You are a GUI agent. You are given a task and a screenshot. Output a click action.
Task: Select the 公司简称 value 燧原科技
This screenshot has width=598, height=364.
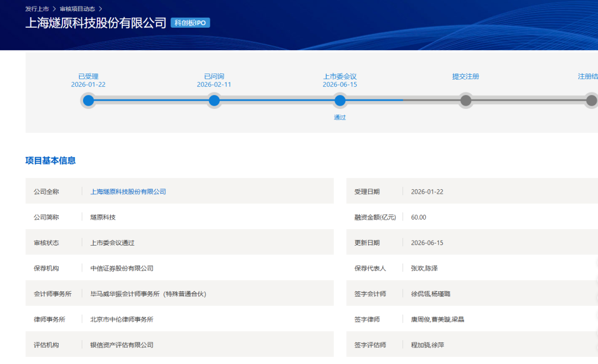[103, 217]
